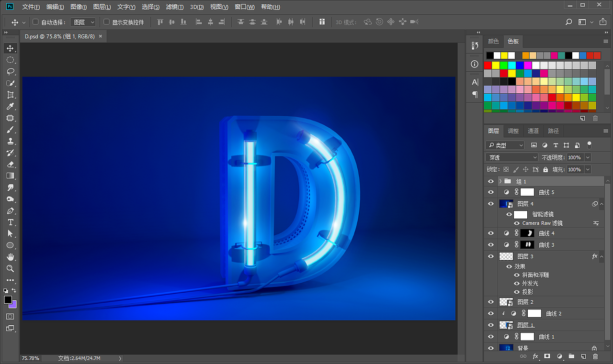Toggle visibility of 图层 3
The image size is (613, 364).
tap(490, 256)
